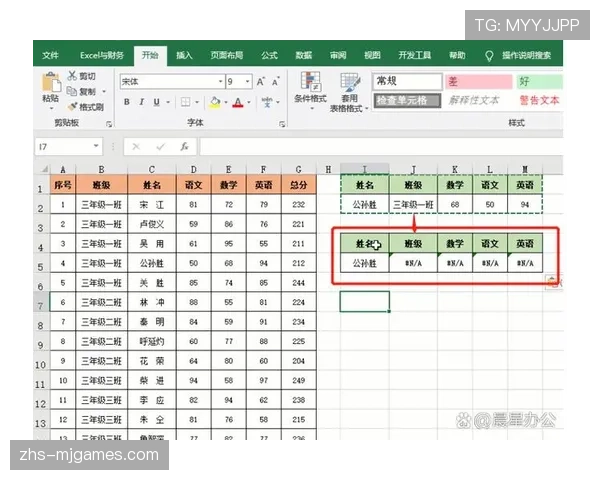Open the font size dropdown
The height and width of the screenshot is (480, 600).
click(x=248, y=82)
